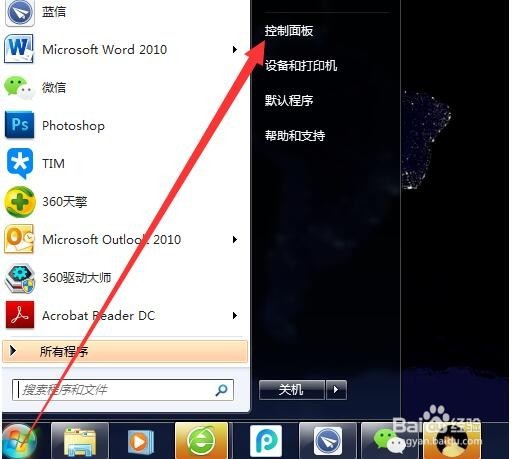Click the 所有程序 label
Image resolution: width=512 pixels, height=459 pixels.
tap(64, 351)
